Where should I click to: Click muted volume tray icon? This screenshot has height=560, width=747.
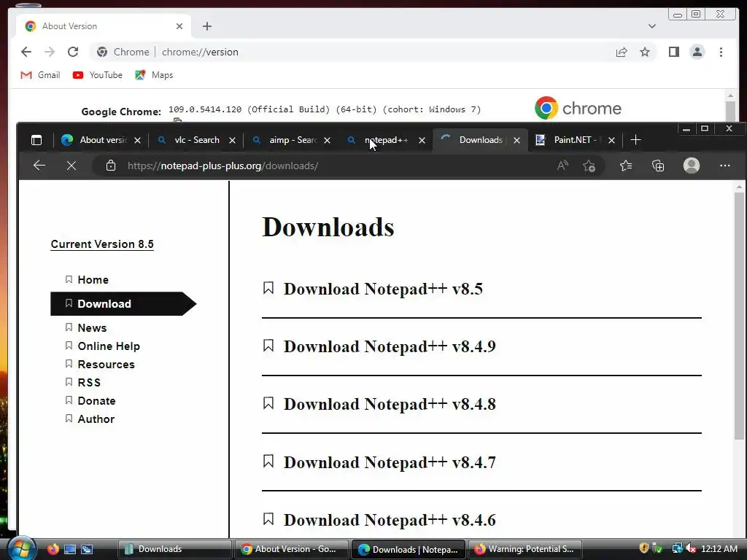pos(691,549)
